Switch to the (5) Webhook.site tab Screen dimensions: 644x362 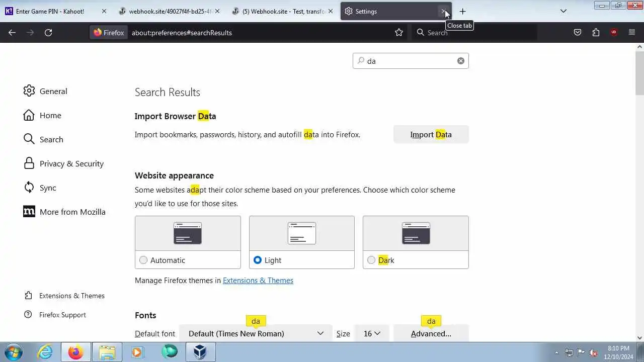point(283,11)
